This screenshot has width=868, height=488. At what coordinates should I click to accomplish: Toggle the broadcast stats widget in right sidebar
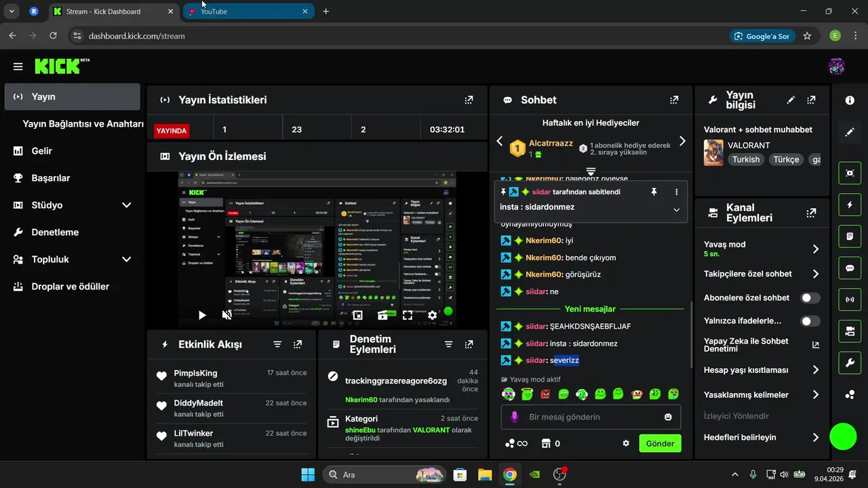click(850, 300)
